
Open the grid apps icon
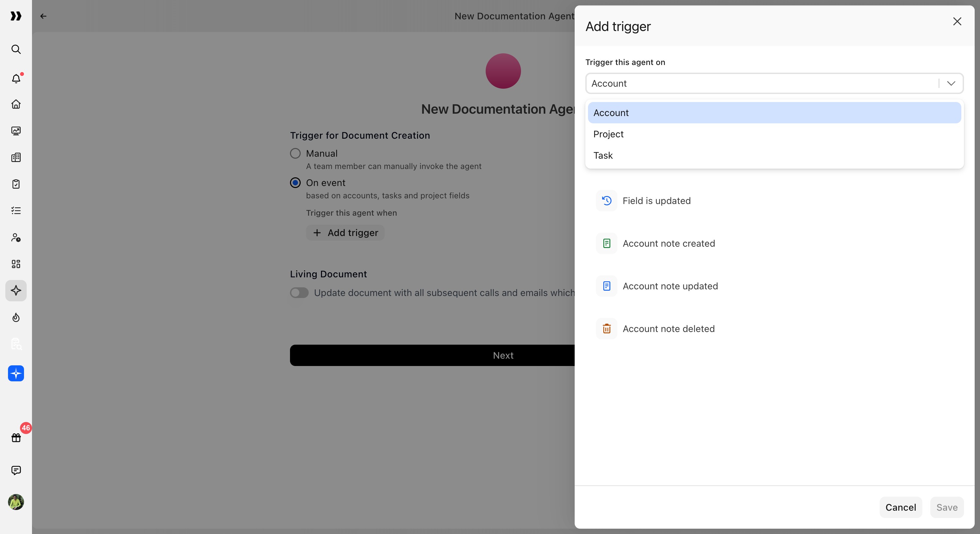pos(16,264)
